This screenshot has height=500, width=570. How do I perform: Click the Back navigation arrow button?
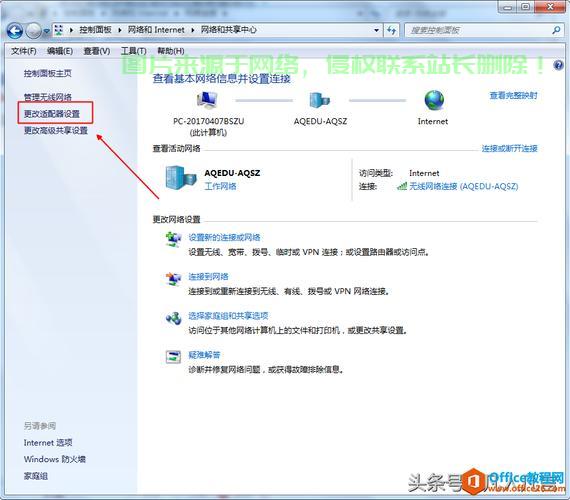pyautogui.click(x=14, y=31)
